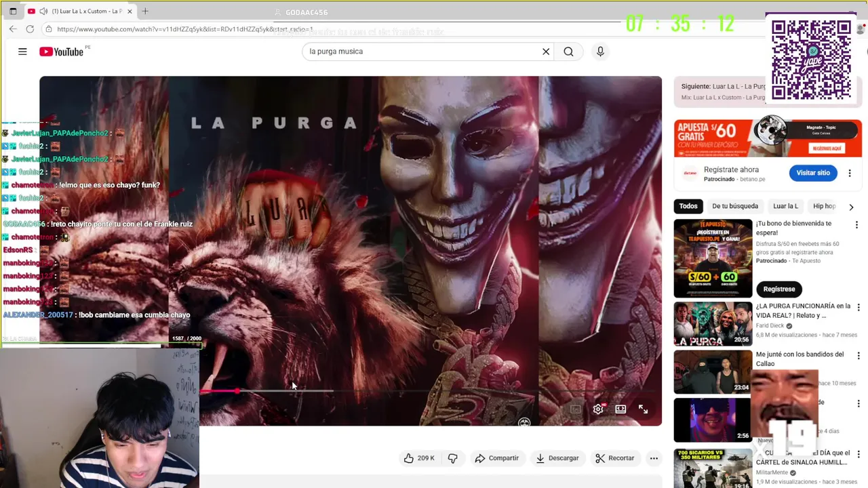The height and width of the screenshot is (488, 868).
Task: Open the 700 SICARIOS 19:16 thumbnail
Action: (713, 468)
